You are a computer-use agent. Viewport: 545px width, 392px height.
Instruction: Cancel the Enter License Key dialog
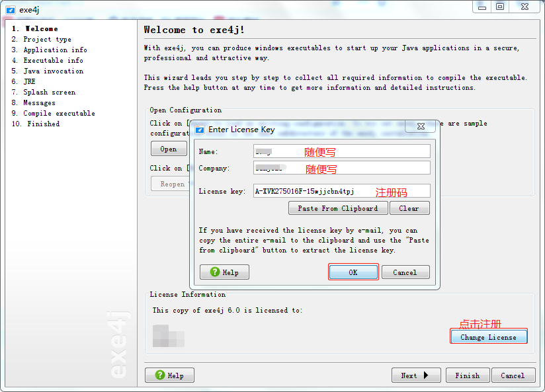[405, 272]
